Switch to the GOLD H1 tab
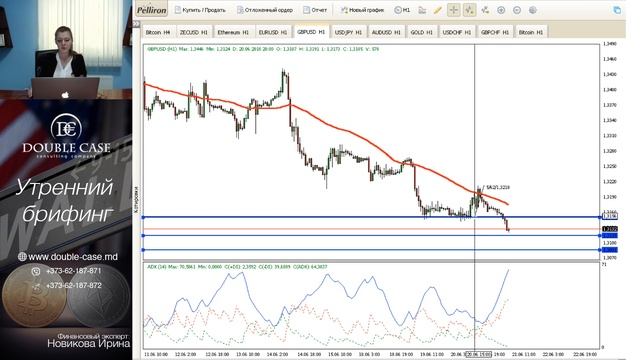 [x=422, y=32]
